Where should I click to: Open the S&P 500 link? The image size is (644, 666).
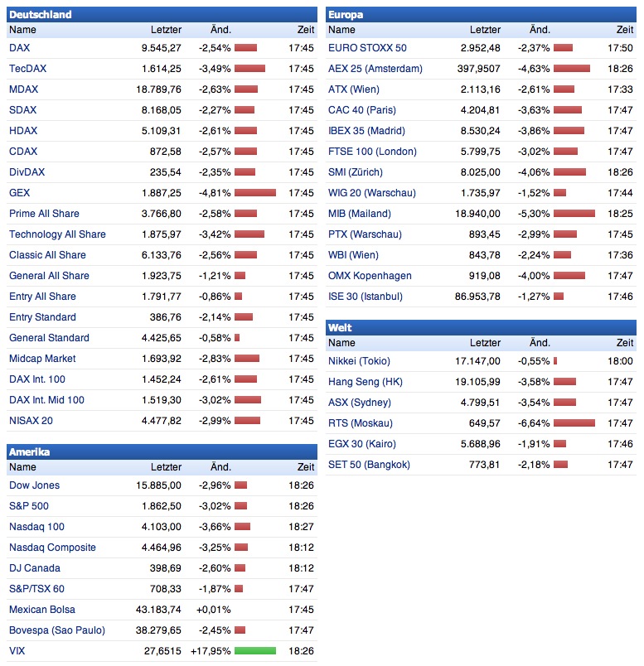(29, 506)
